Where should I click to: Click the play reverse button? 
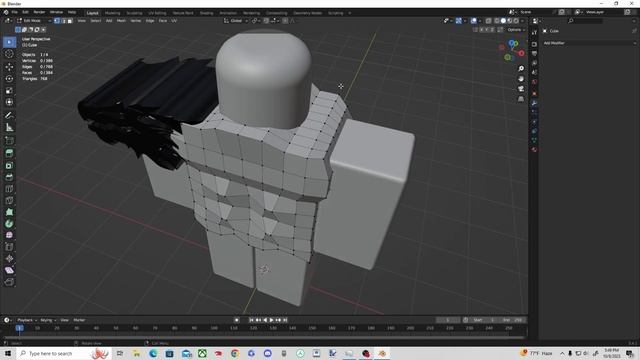click(265, 320)
